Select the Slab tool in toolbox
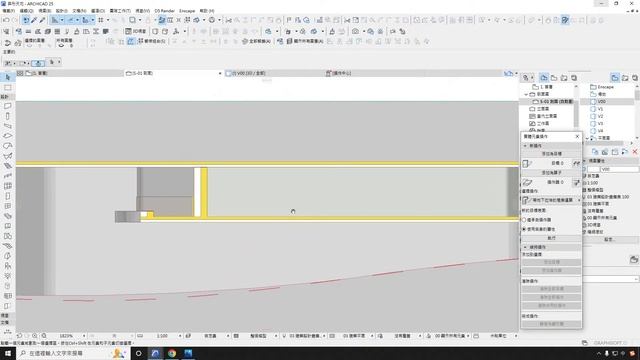This screenshot has width=640, height=360. coord(8,136)
